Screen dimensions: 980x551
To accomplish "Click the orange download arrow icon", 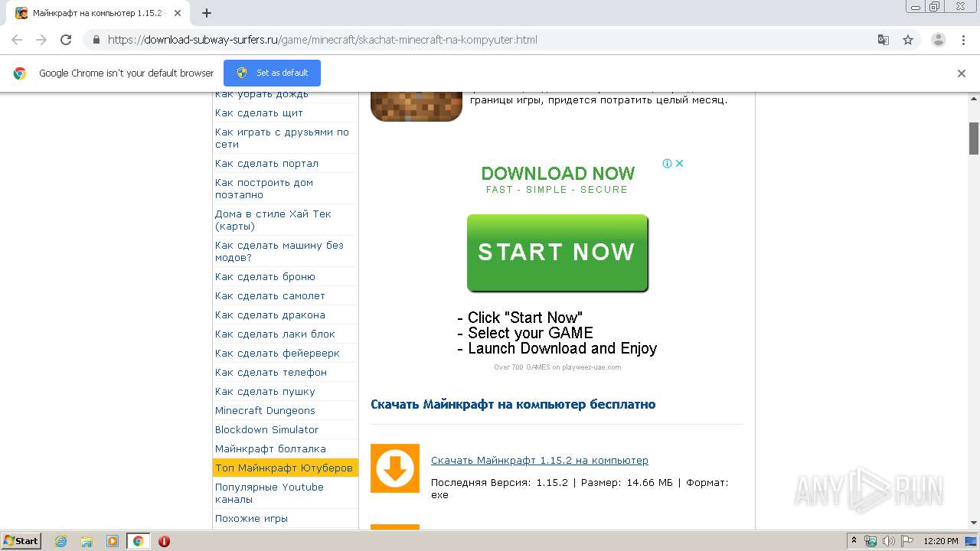I will (x=395, y=468).
